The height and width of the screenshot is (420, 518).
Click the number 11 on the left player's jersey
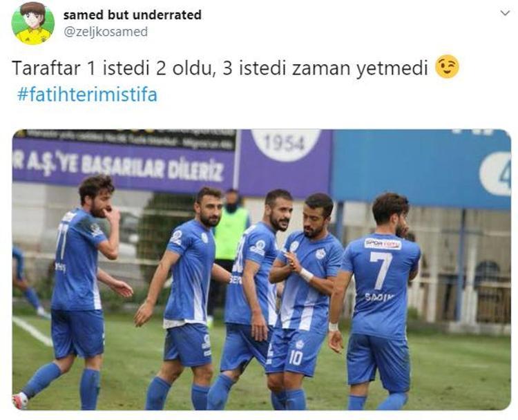61,240
